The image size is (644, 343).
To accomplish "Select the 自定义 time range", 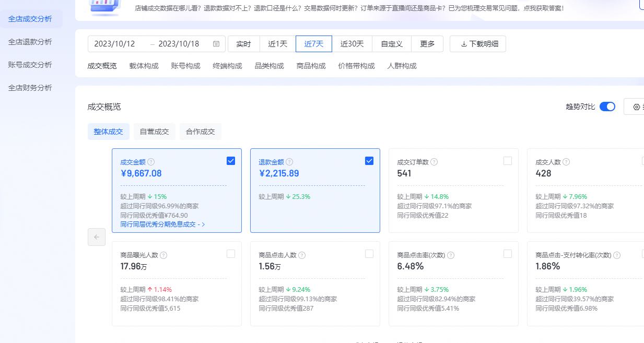I will pyautogui.click(x=392, y=44).
